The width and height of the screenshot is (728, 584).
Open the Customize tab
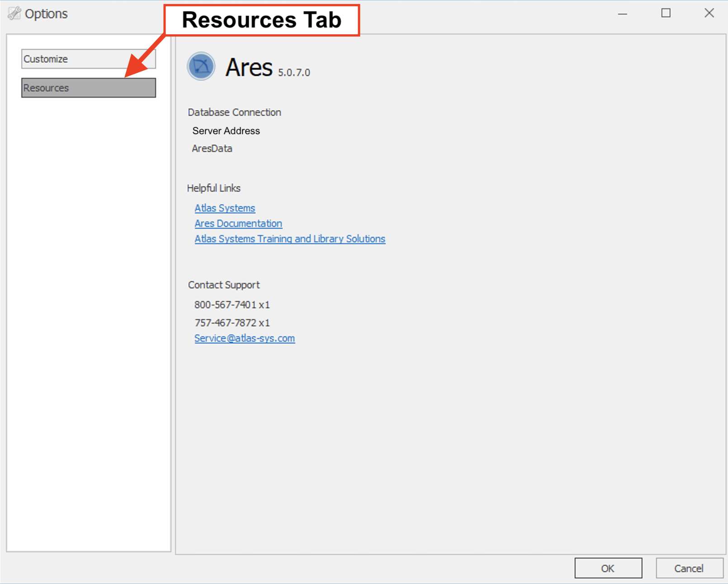(89, 59)
